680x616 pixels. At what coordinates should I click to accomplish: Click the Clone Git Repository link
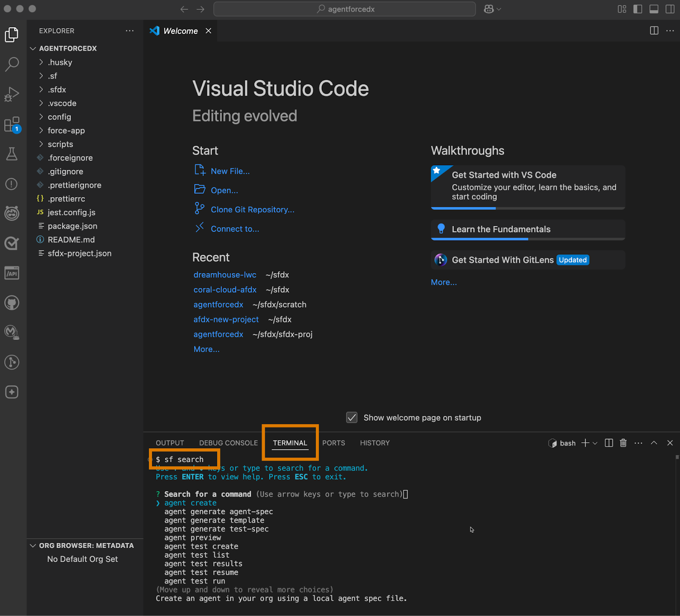click(x=252, y=209)
